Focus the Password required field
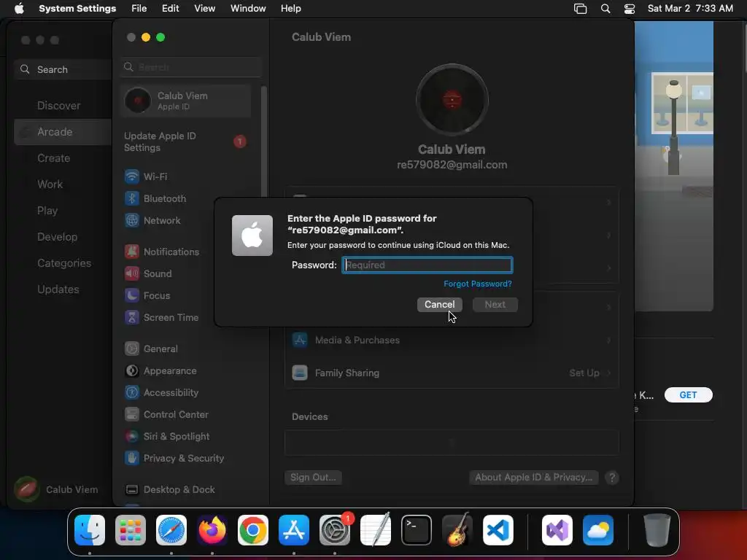 tap(427, 265)
